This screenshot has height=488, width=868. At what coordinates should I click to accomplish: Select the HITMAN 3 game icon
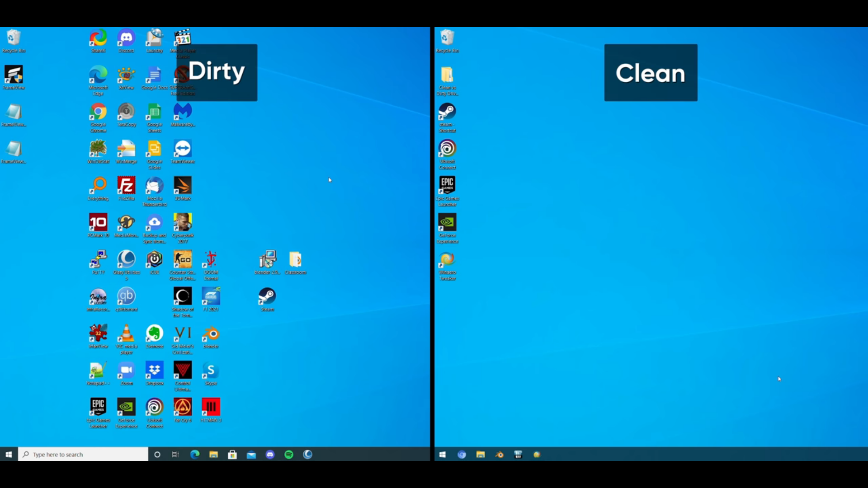point(211,408)
